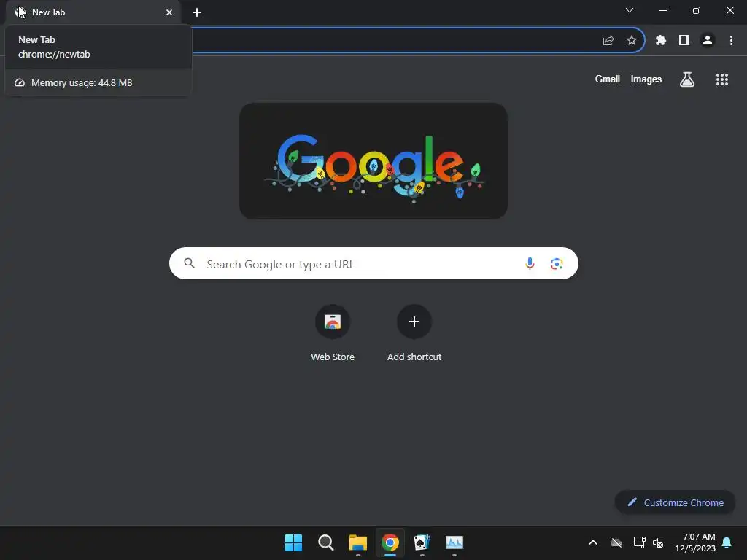Open the Web Store shortcut
This screenshot has width=747, height=560.
point(333,333)
